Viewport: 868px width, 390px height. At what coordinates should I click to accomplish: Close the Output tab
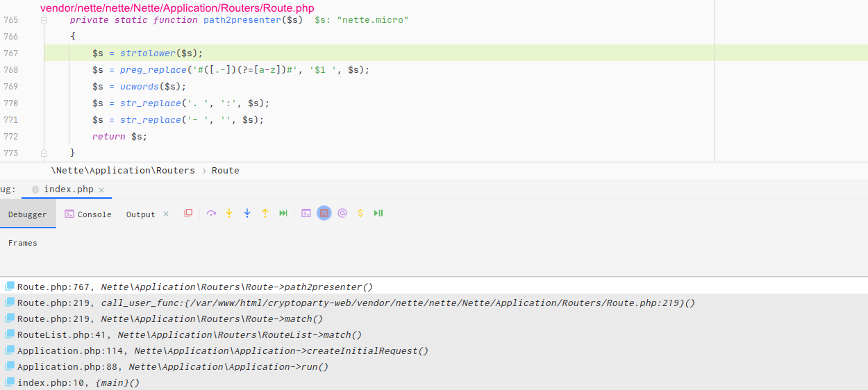[166, 214]
